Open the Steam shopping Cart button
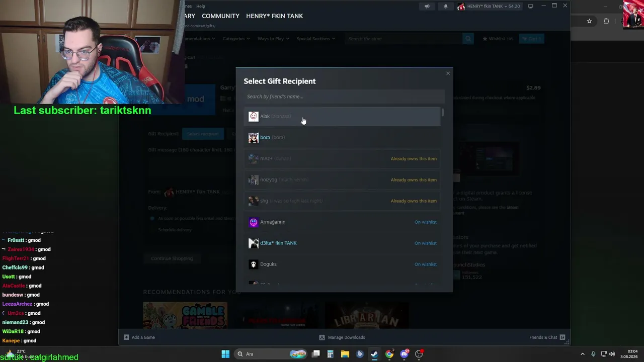This screenshot has width=644, height=362. click(531, 39)
